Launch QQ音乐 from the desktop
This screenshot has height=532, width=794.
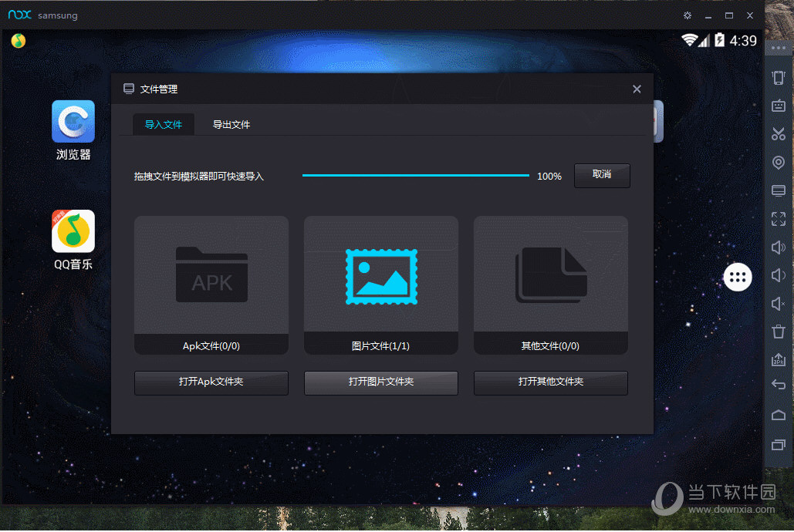73,231
